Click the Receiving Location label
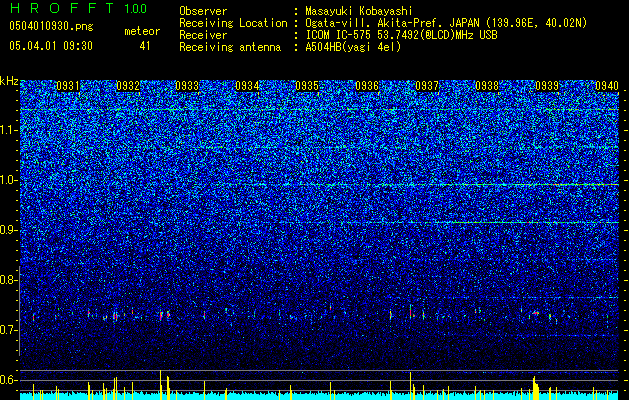Image resolution: width=629 pixels, height=400 pixels. [233, 23]
